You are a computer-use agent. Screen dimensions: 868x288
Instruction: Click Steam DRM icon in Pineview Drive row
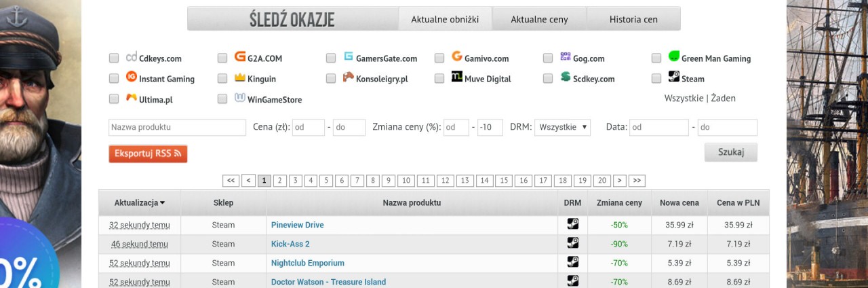click(572, 223)
